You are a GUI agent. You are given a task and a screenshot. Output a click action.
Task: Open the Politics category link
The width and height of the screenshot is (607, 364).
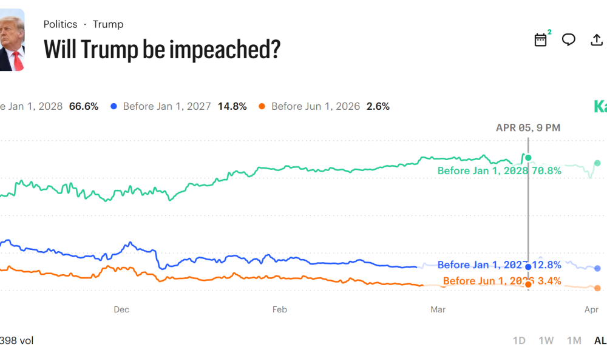(60, 24)
